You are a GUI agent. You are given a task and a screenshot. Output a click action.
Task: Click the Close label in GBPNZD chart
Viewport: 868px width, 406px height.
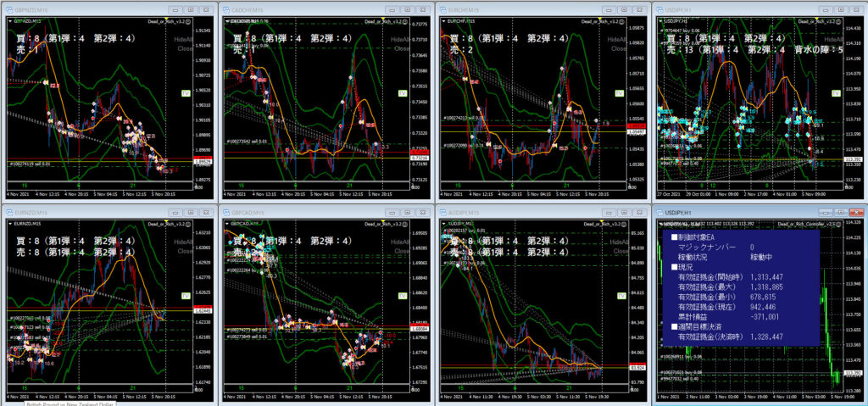coord(185,49)
